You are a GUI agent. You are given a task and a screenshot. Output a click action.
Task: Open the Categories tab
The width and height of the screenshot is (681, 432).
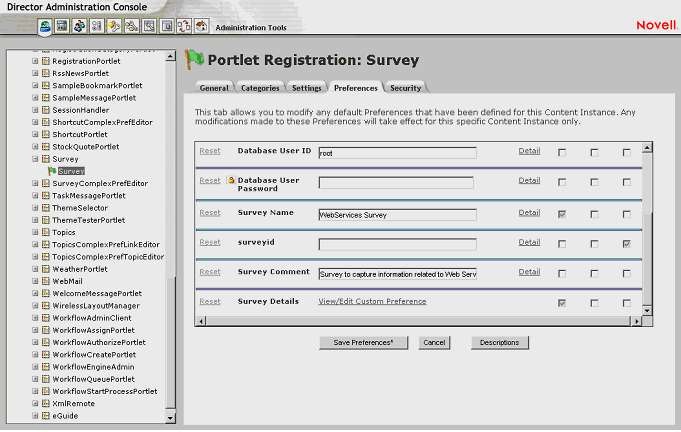point(260,88)
